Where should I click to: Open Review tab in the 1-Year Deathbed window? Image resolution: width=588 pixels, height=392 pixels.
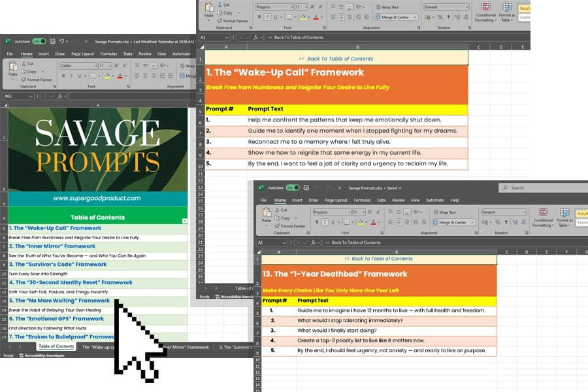tap(399, 201)
